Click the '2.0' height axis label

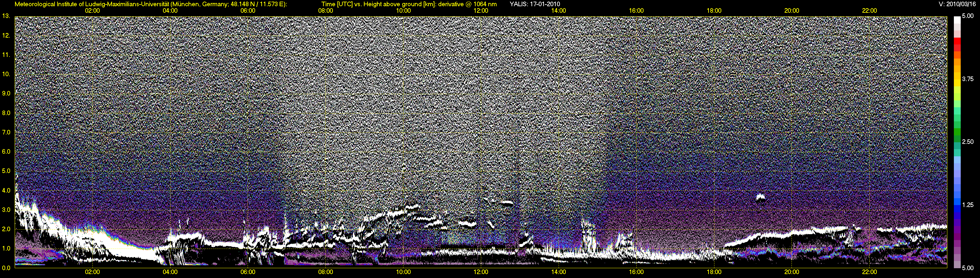(6, 229)
